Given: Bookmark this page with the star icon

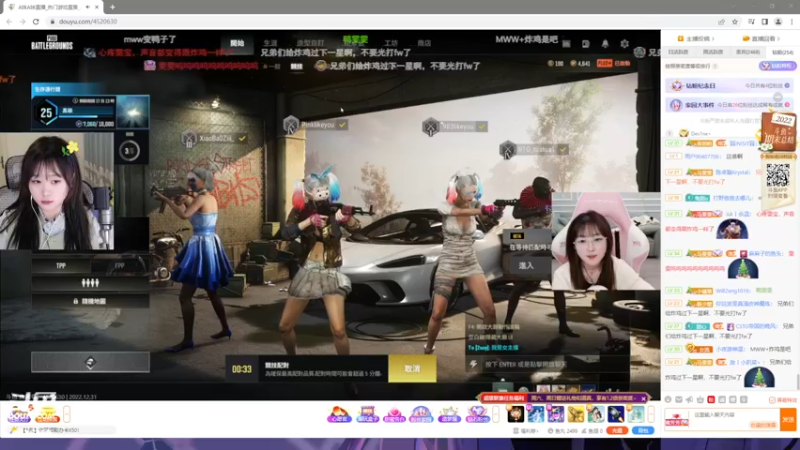Looking at the screenshot, I should click(735, 21).
